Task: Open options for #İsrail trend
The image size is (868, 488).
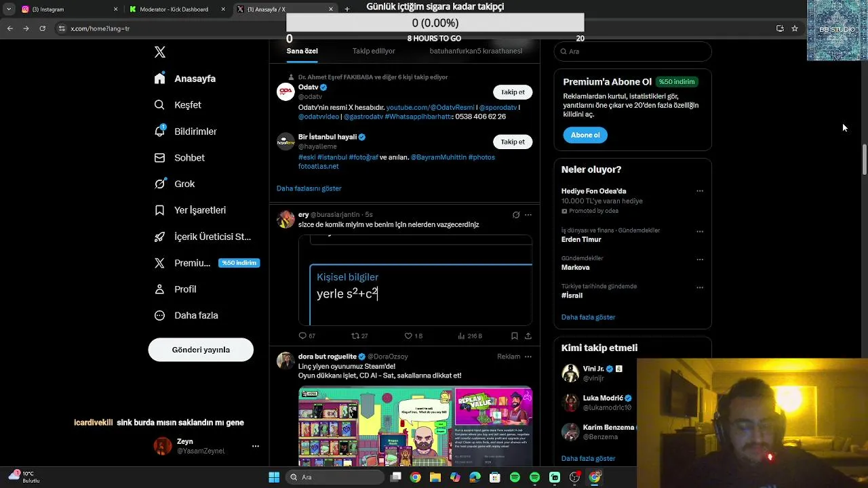Action: [700, 287]
